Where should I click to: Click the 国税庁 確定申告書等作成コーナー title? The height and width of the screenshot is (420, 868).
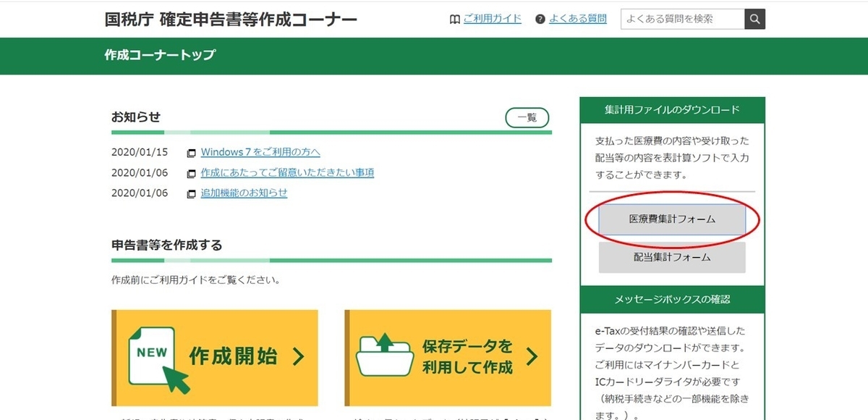click(231, 20)
